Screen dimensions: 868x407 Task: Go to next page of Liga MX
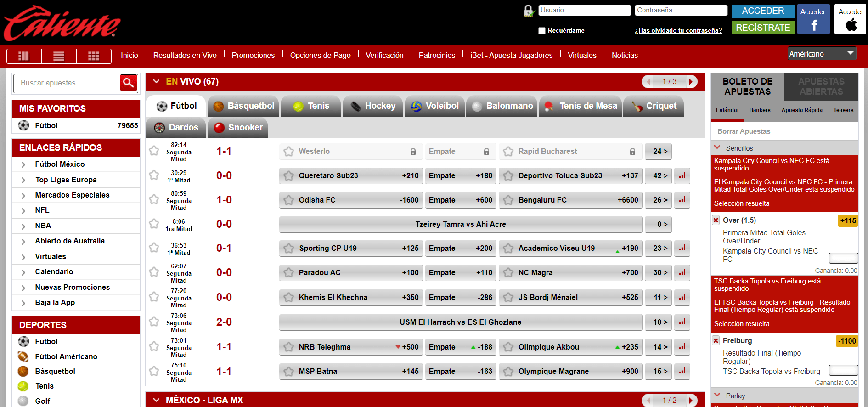(x=691, y=400)
